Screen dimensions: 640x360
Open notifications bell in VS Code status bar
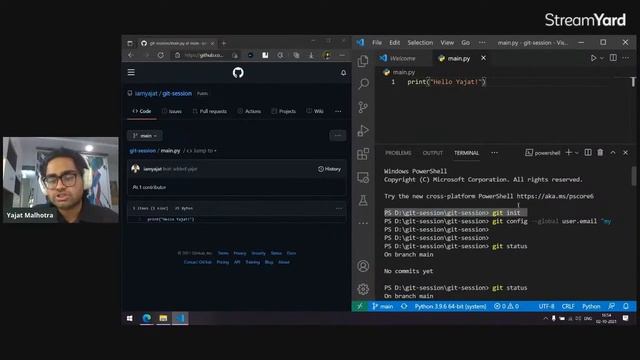click(626, 306)
